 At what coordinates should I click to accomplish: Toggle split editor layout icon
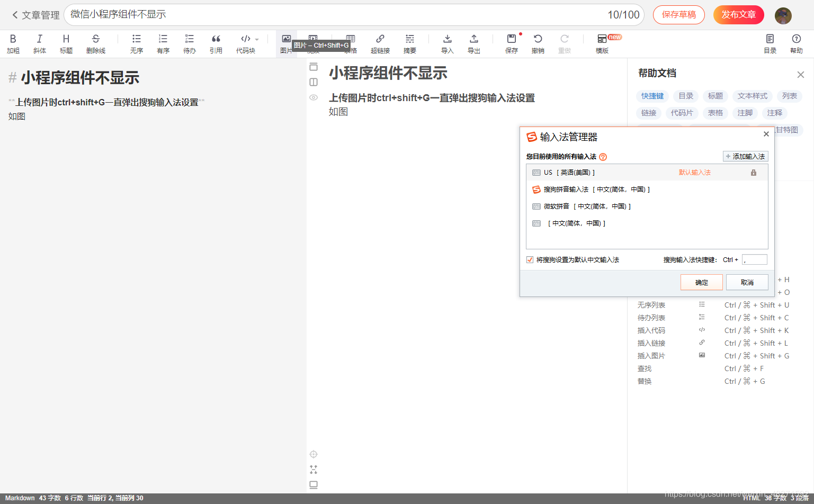(314, 82)
